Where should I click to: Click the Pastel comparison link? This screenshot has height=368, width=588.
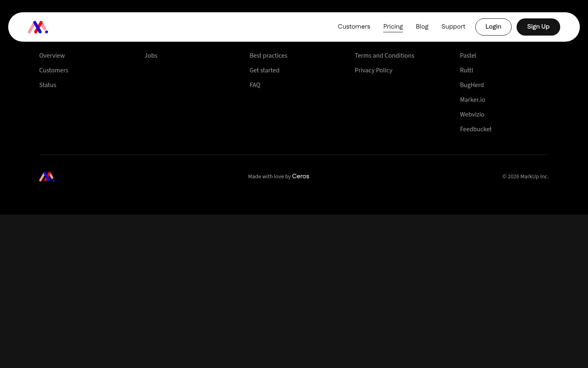tap(468, 56)
